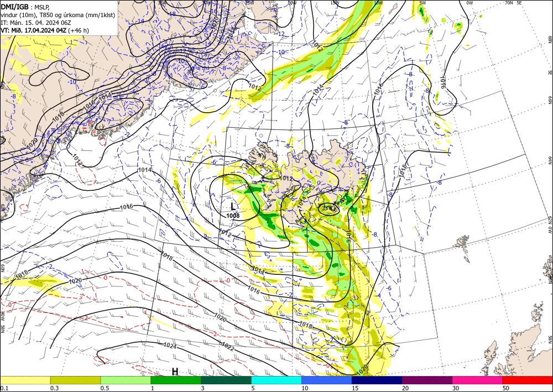This screenshot has height=392, width=553.
Task: Click the navy 15–20 legend color band
Action: coord(377,380)
